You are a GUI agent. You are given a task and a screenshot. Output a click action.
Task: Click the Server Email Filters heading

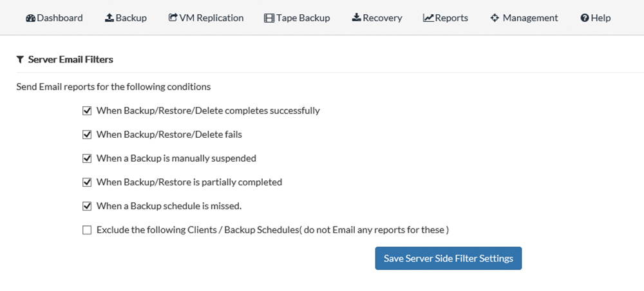coord(71,59)
